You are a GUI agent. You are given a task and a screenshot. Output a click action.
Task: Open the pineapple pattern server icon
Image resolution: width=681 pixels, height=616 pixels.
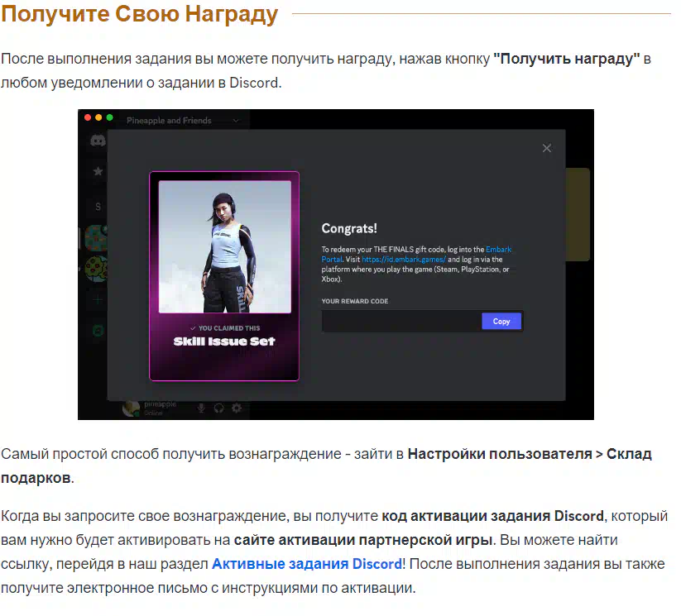click(x=97, y=238)
